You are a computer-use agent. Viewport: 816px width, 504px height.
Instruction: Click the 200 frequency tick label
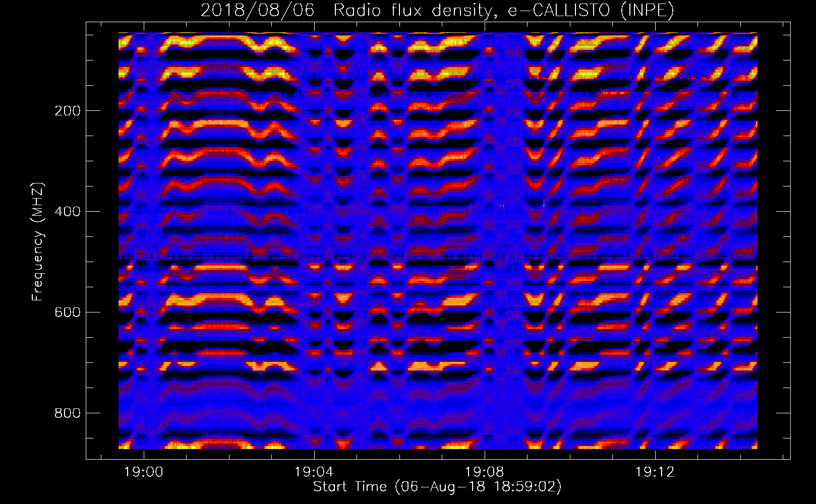pos(68,111)
